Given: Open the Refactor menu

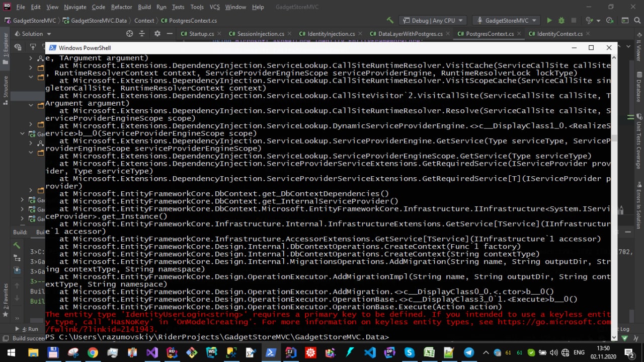Looking at the screenshot, I should point(121,7).
